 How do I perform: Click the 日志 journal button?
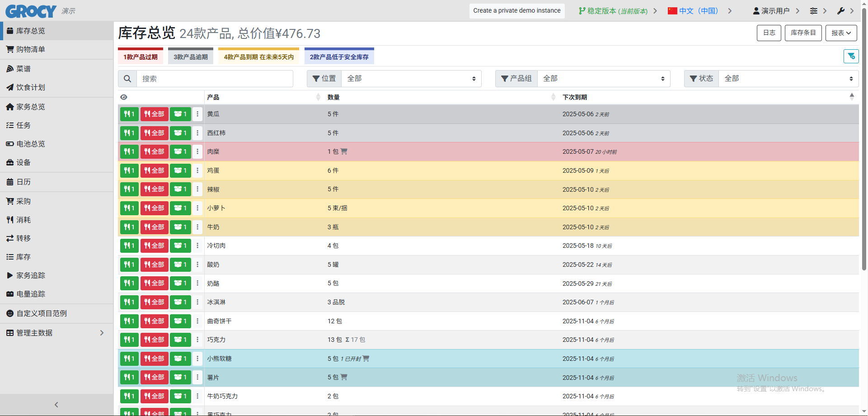coord(769,33)
